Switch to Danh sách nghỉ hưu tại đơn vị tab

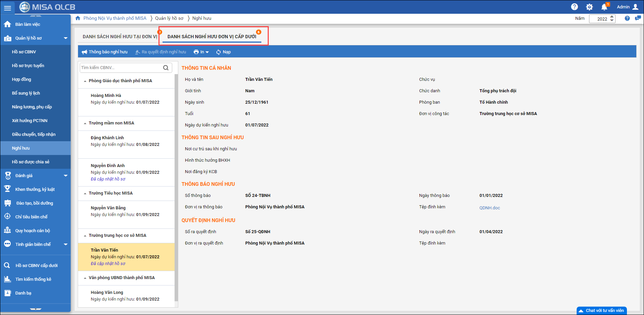pos(120,37)
